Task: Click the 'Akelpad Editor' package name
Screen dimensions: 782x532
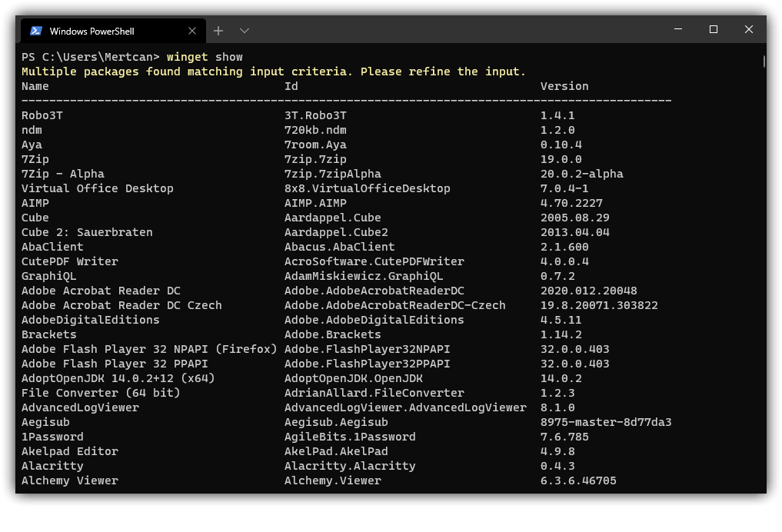Action: pyautogui.click(x=70, y=451)
